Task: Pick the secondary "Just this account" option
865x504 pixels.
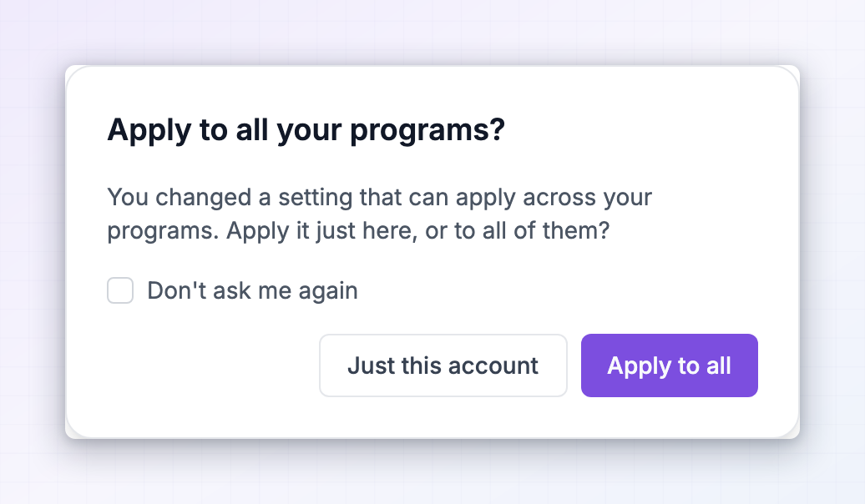Action: click(443, 365)
